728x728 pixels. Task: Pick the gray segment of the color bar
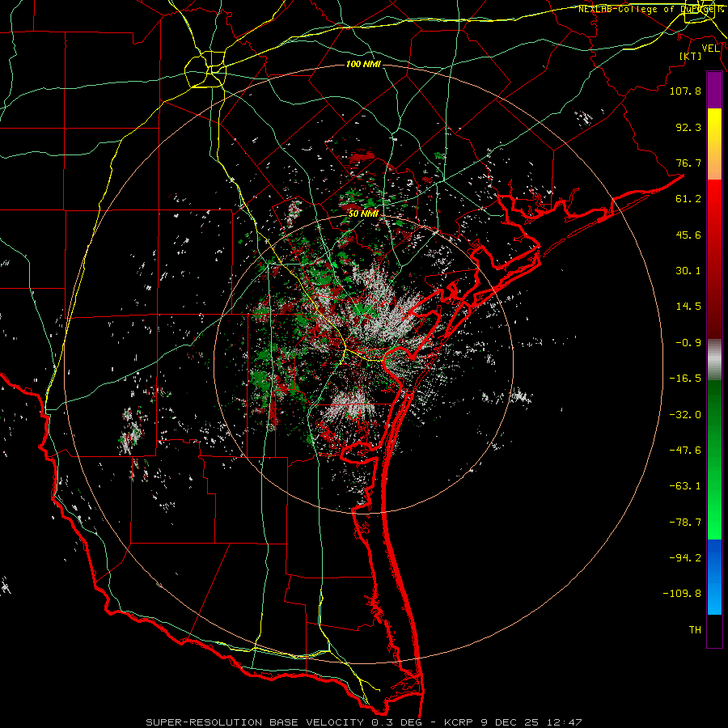point(714,360)
